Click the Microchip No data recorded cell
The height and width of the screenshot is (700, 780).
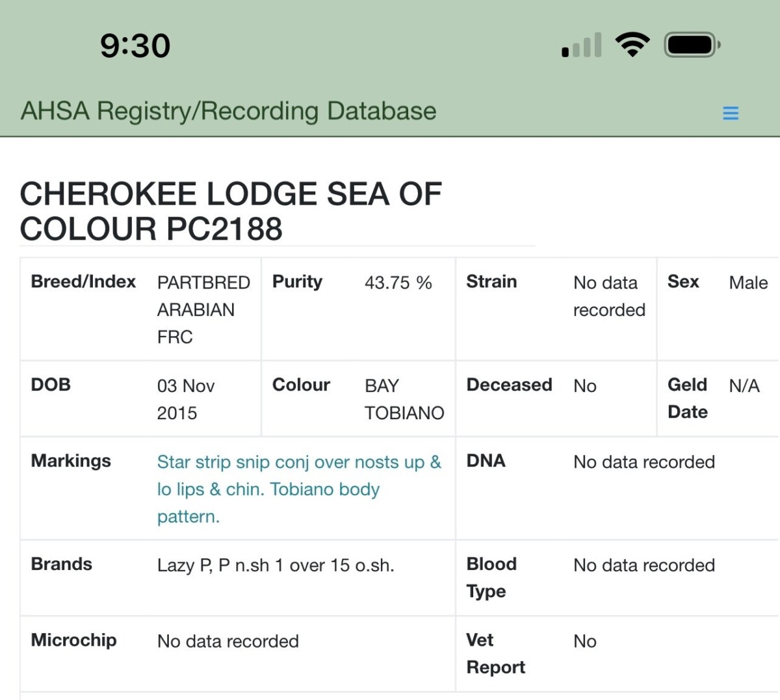(228, 642)
